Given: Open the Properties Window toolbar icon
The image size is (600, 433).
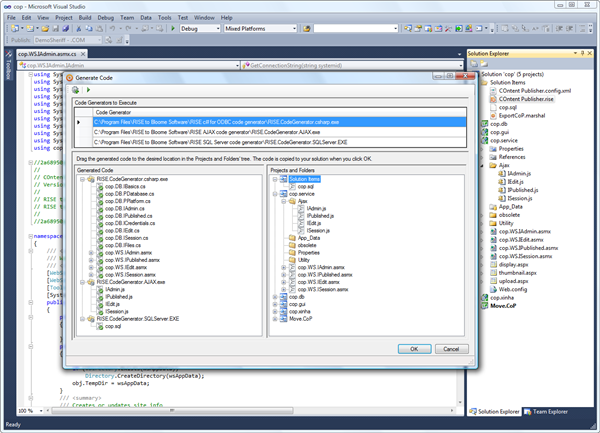Looking at the screenshot, I should [418, 28].
